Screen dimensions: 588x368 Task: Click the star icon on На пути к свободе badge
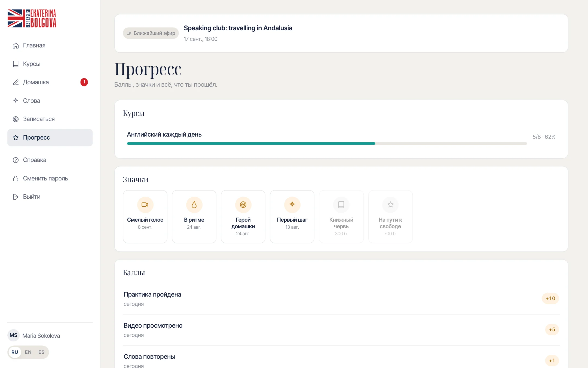(x=390, y=204)
